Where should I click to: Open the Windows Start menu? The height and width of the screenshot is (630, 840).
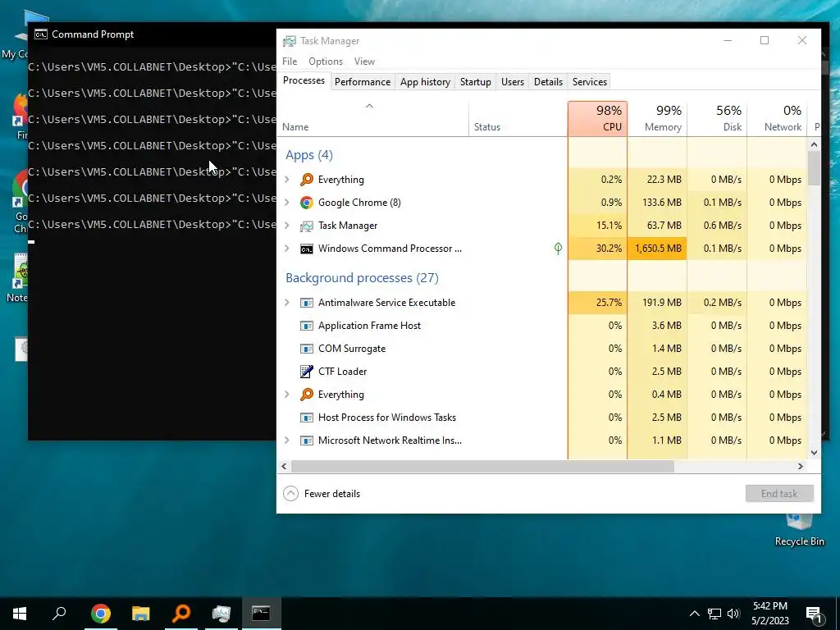(x=20, y=614)
